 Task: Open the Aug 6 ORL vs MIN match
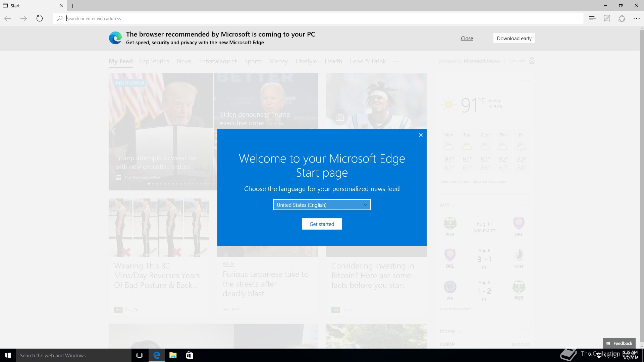tap(484, 259)
